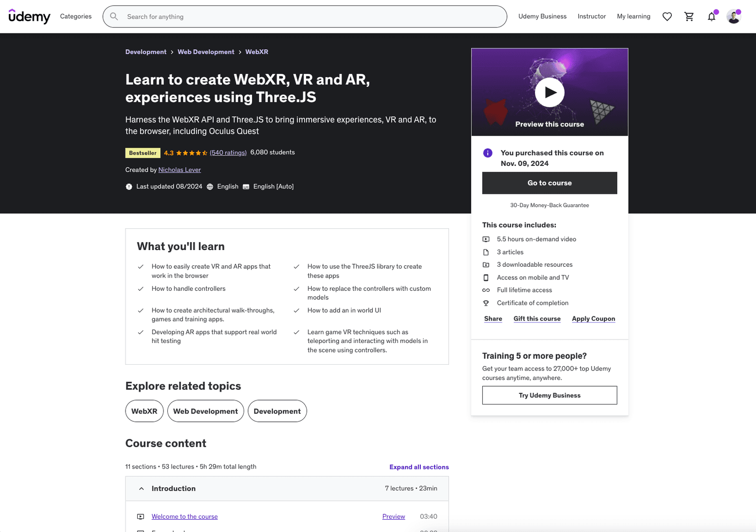Collapse the Introduction section

[141, 488]
